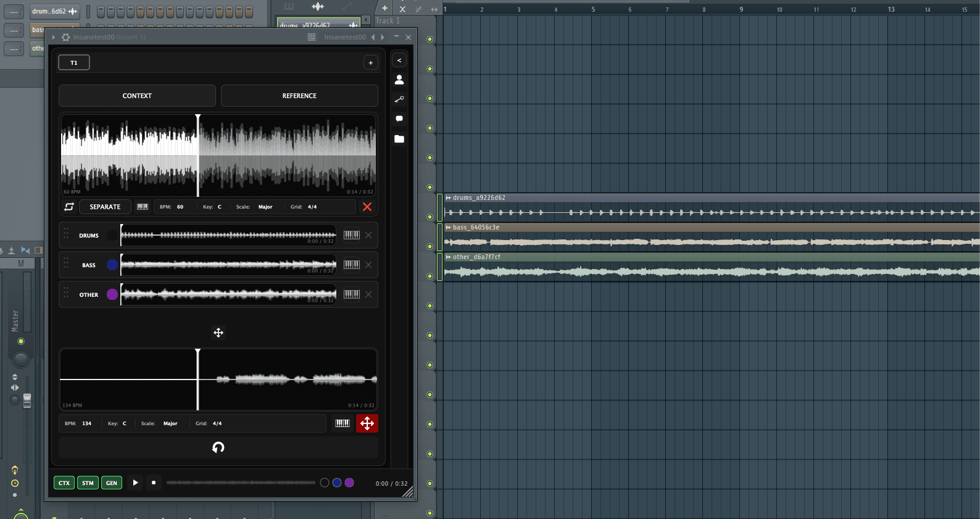Select the T1 tab
980x519 pixels.
pyautogui.click(x=74, y=62)
